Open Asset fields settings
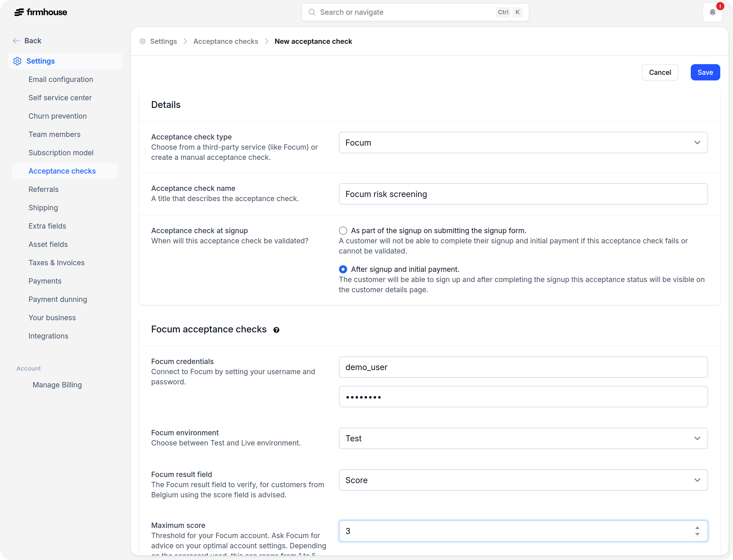733x560 pixels. tap(48, 244)
